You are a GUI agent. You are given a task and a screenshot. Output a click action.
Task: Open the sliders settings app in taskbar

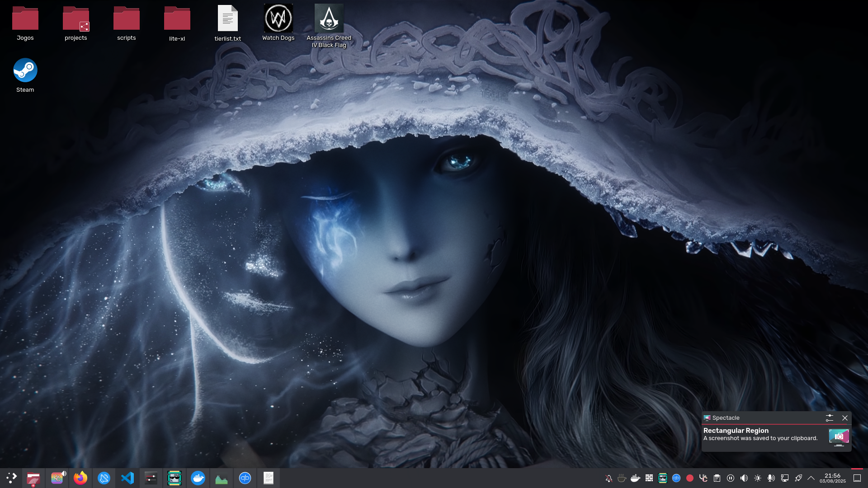click(151, 478)
